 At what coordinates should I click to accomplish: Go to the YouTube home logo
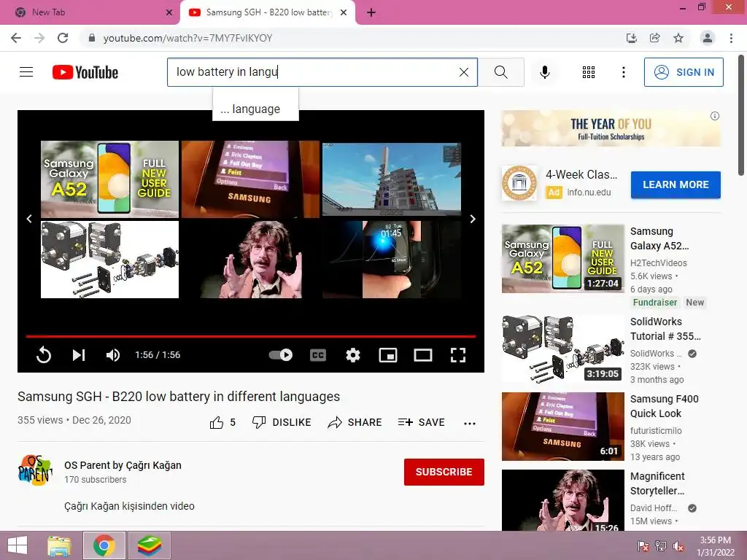click(x=85, y=72)
